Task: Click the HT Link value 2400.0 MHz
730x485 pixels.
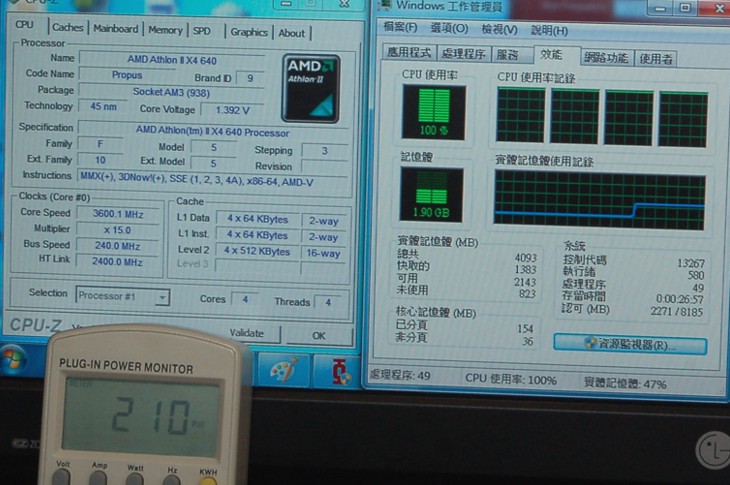Action: click(117, 262)
